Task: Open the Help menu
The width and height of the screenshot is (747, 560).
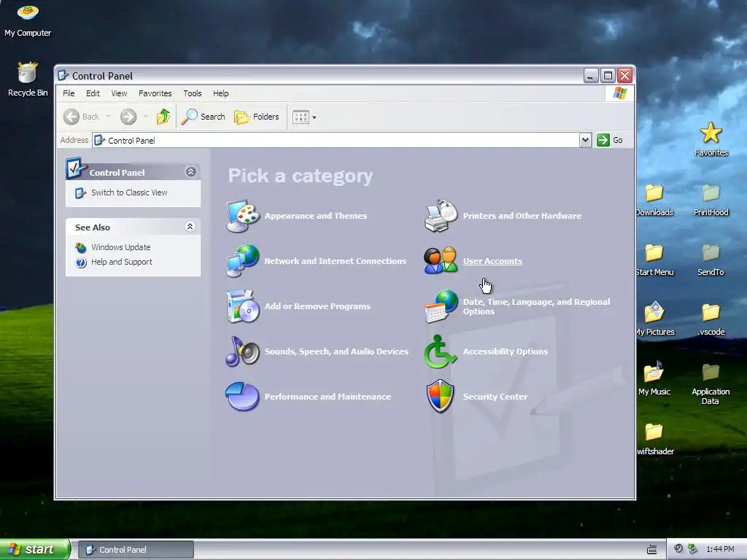Action: 220,93
